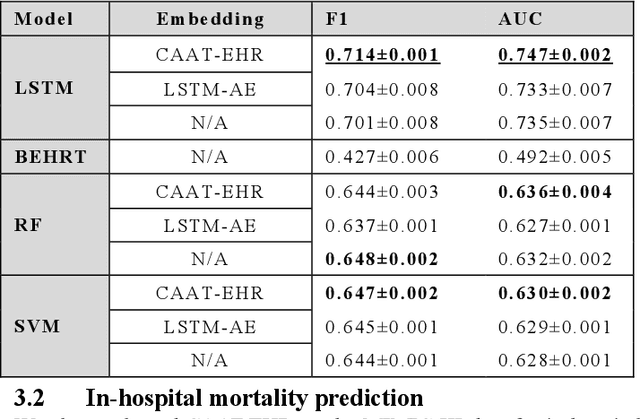Click the bold SVM F1 value 0.647±0.002
This screenshot has width=640, height=419.
(381, 293)
